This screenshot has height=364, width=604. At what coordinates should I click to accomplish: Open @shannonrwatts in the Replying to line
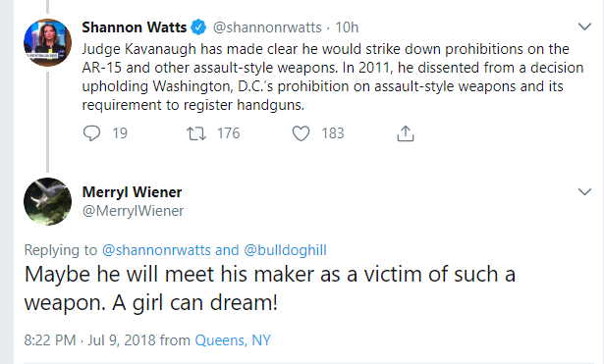(156, 250)
